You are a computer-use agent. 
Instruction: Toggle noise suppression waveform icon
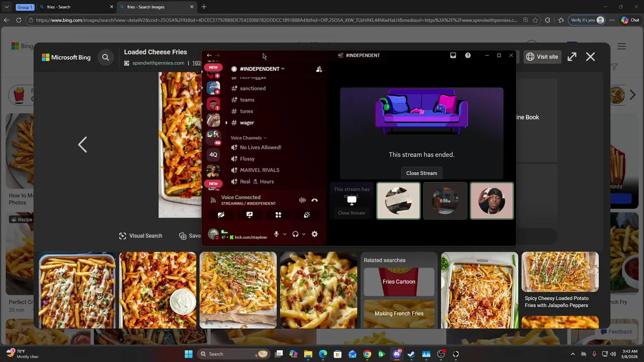pos(302,200)
